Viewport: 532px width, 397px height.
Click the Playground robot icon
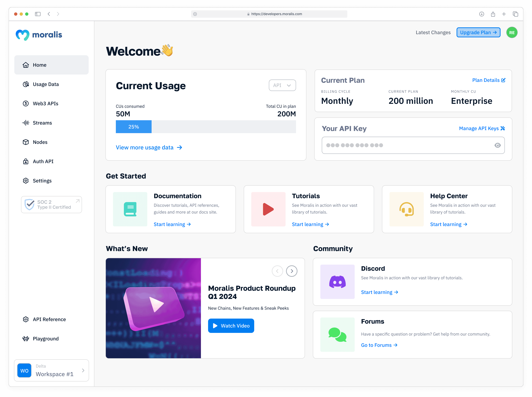(x=26, y=339)
